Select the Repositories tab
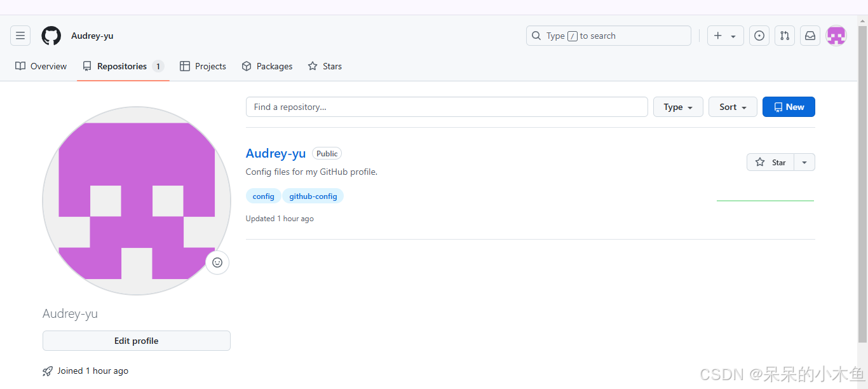Viewport: 868px width, 389px height. 123,66
